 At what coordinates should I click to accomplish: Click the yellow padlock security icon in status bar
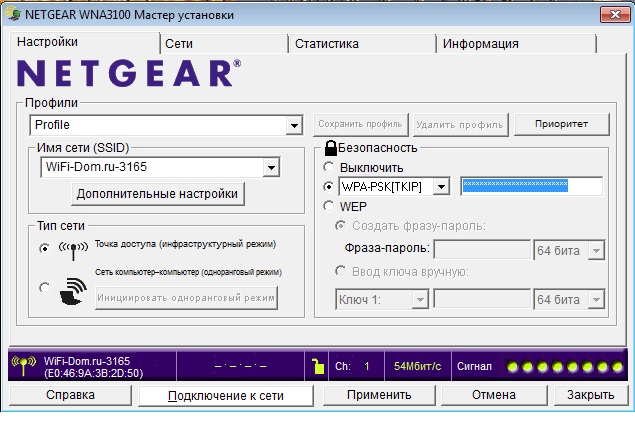click(x=318, y=367)
